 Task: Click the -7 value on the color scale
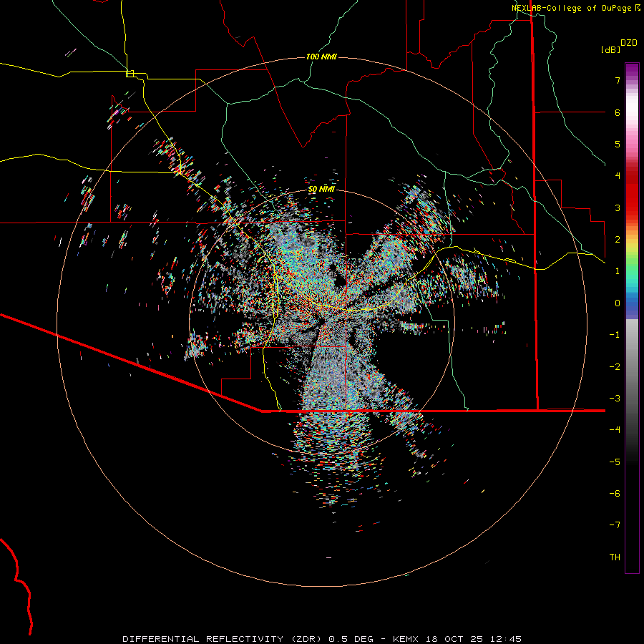[615, 525]
